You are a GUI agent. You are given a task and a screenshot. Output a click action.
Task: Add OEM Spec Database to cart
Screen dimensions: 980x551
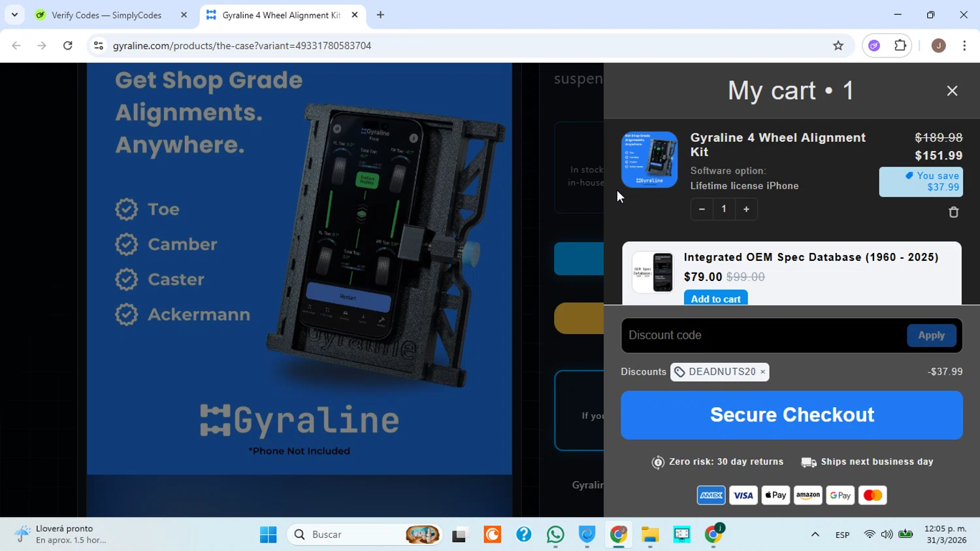[x=715, y=298]
